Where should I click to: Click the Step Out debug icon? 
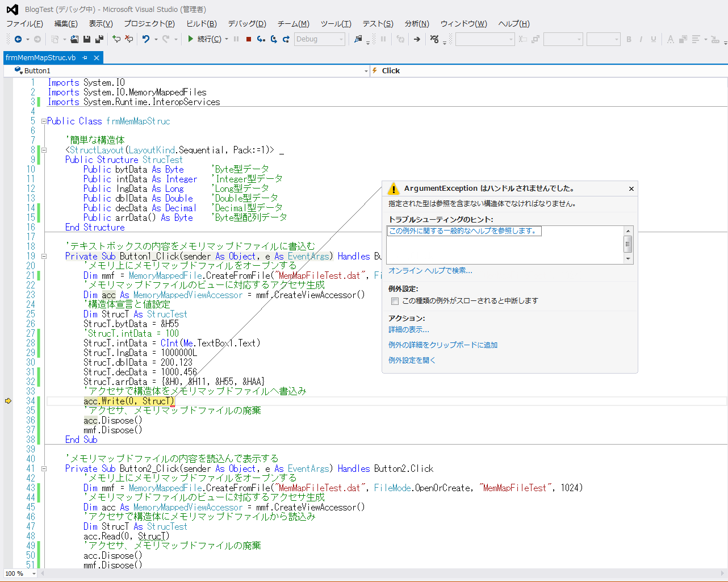pos(286,39)
